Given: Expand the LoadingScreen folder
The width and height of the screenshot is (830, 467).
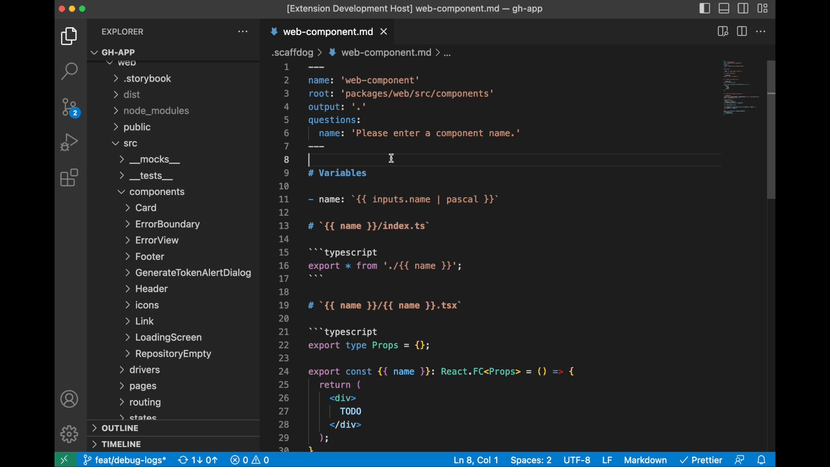Looking at the screenshot, I should click(174, 337).
